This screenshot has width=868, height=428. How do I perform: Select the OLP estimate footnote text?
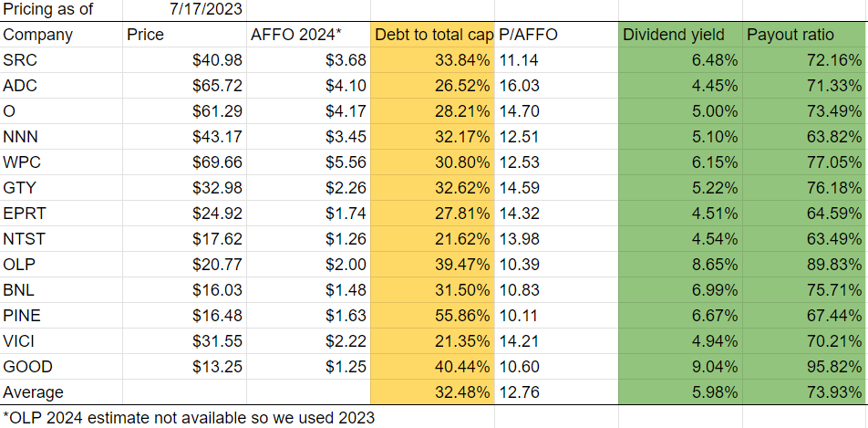click(x=189, y=418)
